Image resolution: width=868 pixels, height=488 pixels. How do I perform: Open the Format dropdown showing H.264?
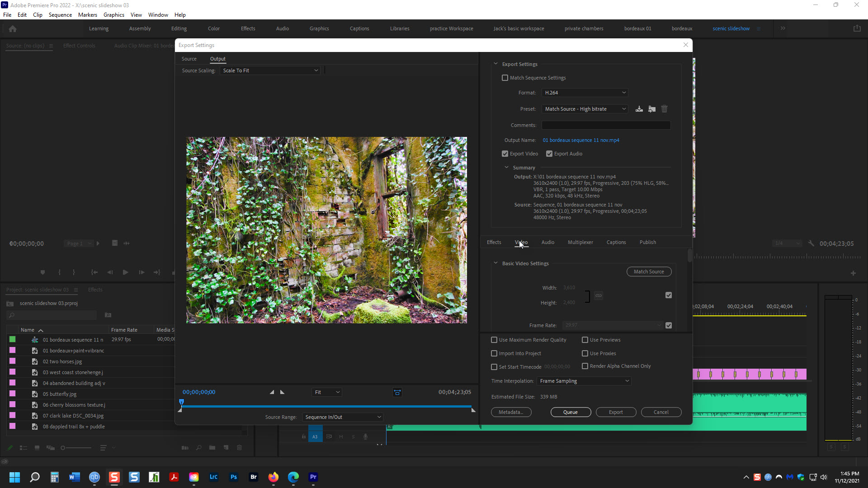(x=585, y=92)
